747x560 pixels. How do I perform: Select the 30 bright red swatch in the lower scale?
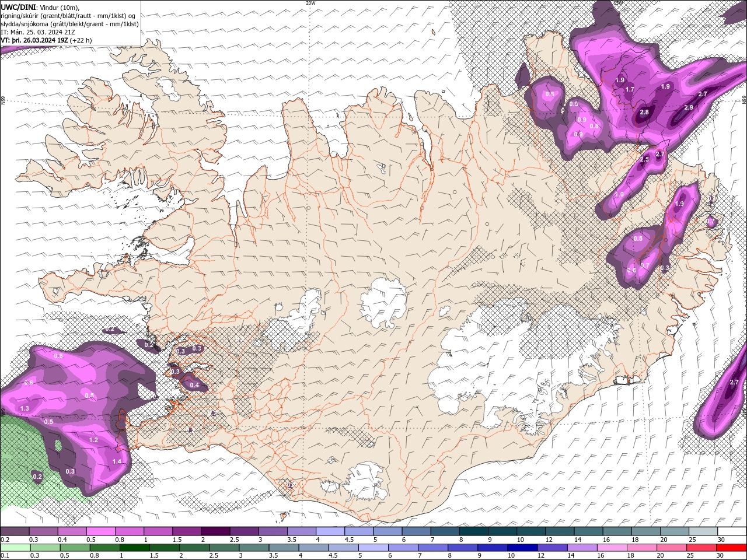pyautogui.click(x=732, y=547)
